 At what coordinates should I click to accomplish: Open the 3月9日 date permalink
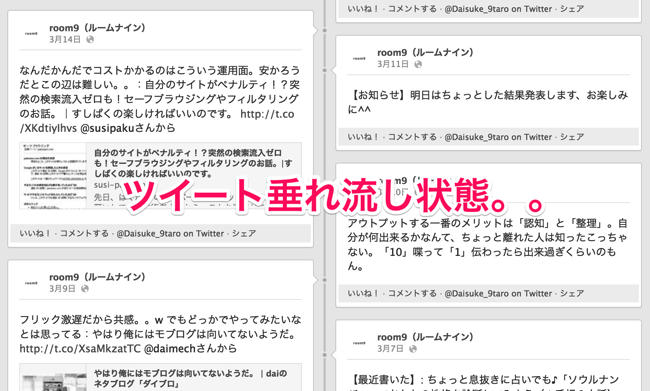63,289
